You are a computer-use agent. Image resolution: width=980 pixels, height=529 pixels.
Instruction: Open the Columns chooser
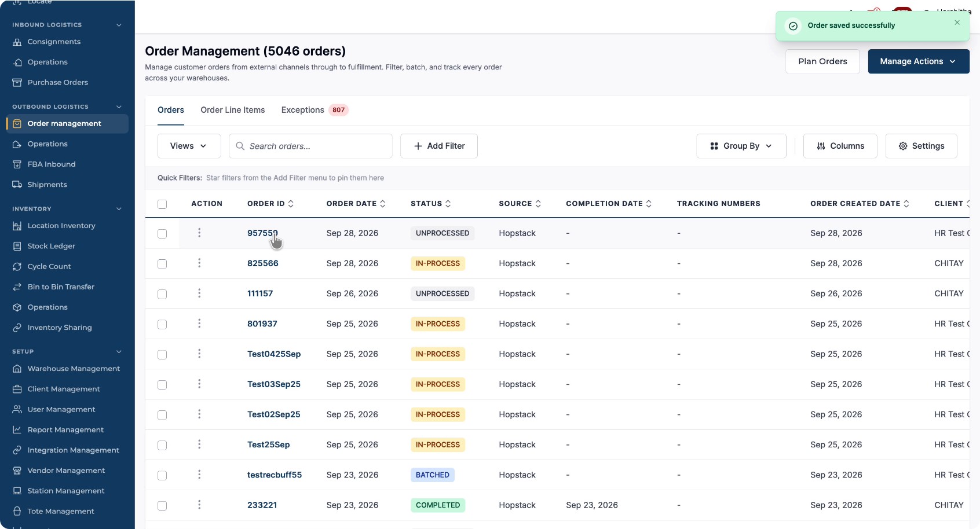840,146
